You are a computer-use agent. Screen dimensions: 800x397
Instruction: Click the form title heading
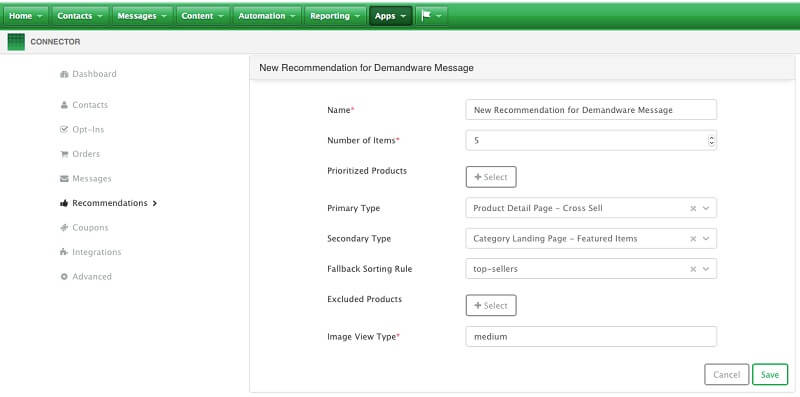click(x=366, y=68)
